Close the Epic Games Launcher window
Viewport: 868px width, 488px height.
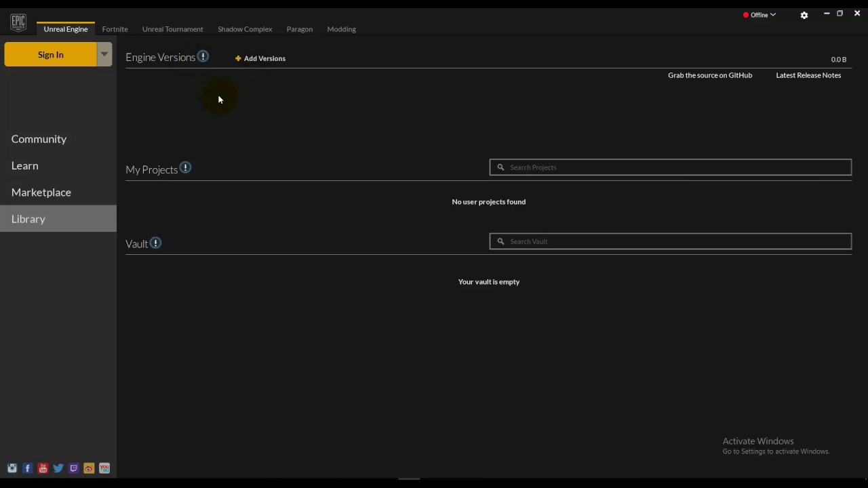click(x=857, y=14)
